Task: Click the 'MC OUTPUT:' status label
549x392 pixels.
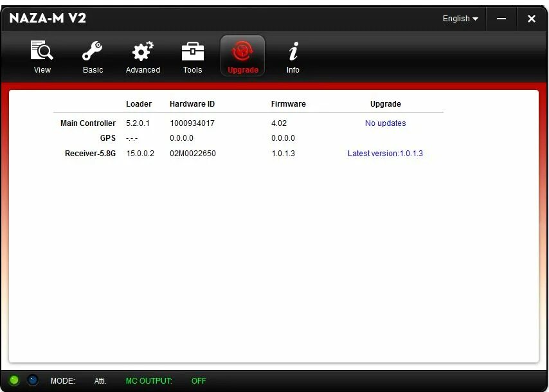Action: [148, 381]
